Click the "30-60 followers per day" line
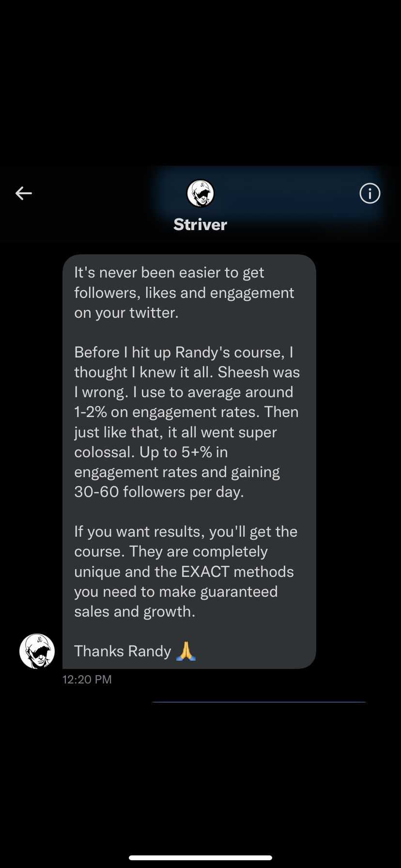Screen dimensions: 401x868 [159, 492]
